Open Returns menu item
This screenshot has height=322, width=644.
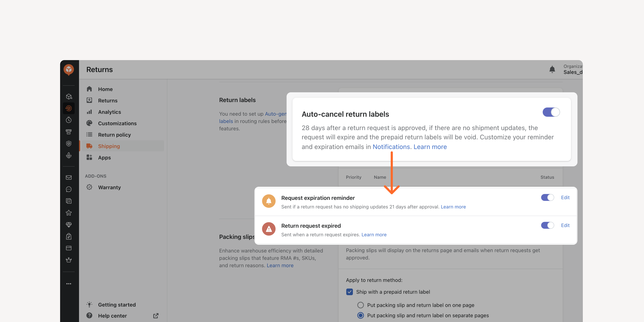[x=123, y=100]
